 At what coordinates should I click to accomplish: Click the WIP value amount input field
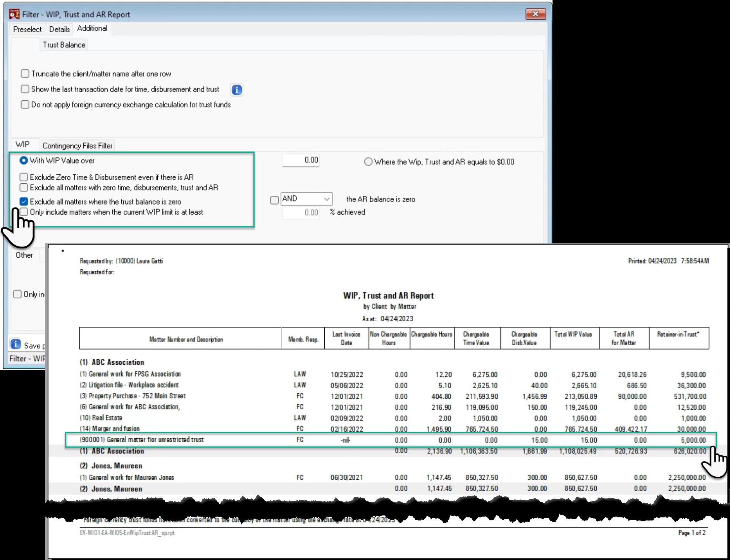[301, 160]
